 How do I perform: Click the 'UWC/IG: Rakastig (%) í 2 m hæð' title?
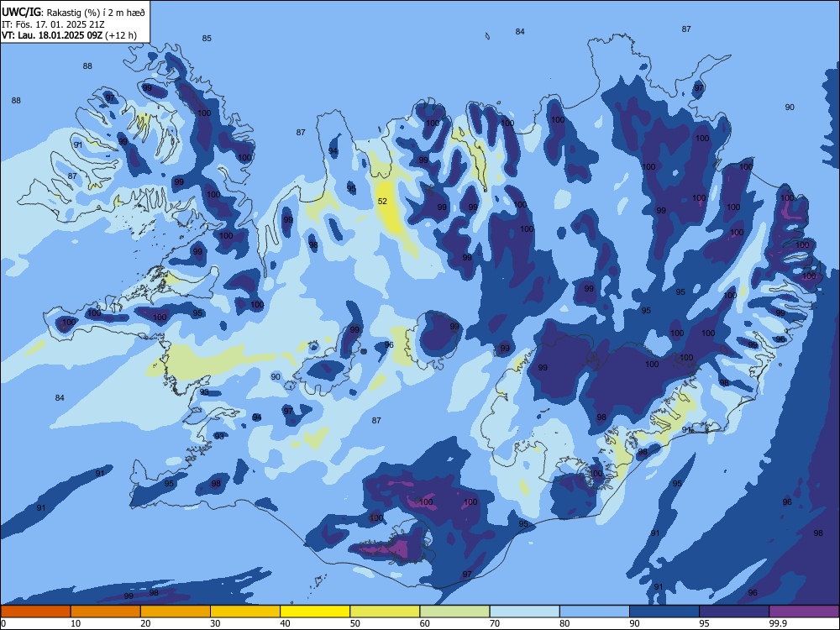73,12
